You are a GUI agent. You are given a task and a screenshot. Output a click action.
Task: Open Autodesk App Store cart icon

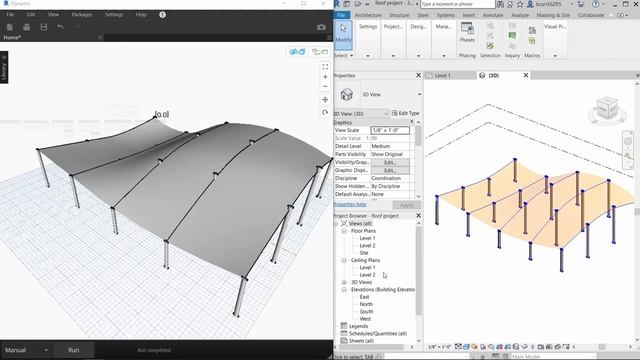581,4
